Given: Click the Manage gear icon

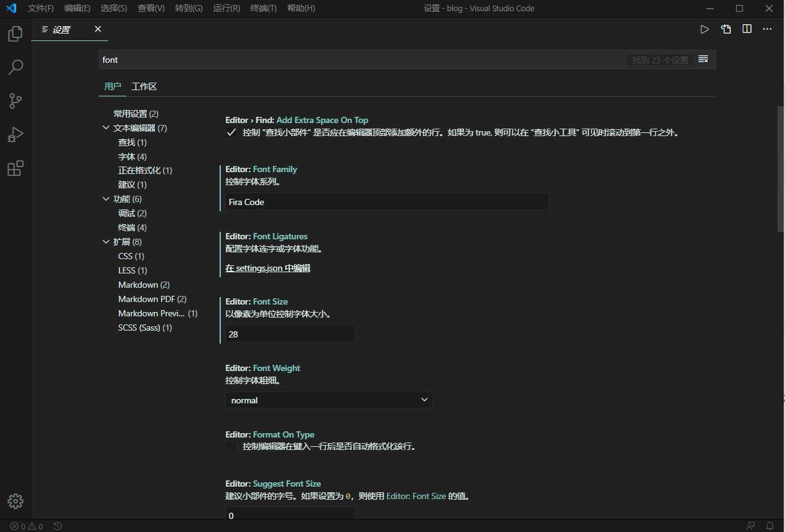Looking at the screenshot, I should point(16,501).
